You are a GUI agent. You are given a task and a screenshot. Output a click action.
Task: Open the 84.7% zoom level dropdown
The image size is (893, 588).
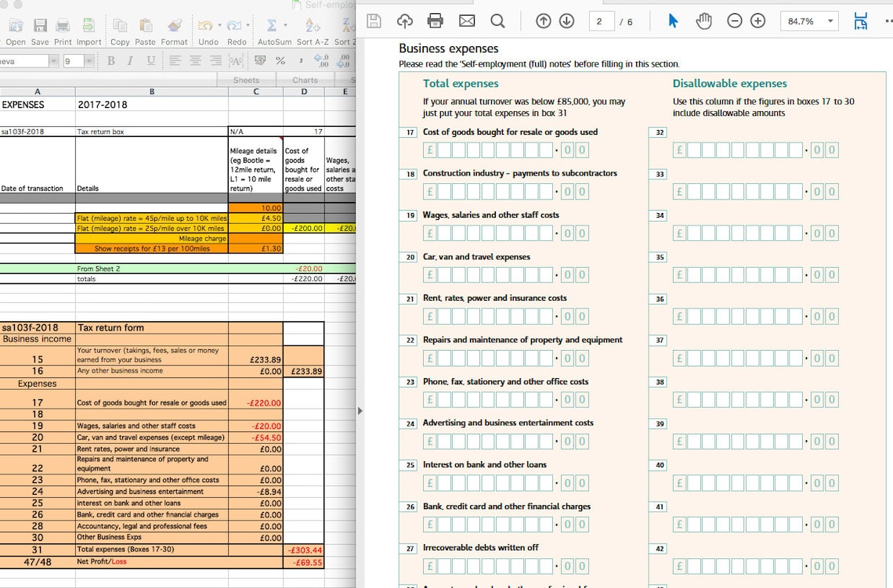(x=808, y=21)
